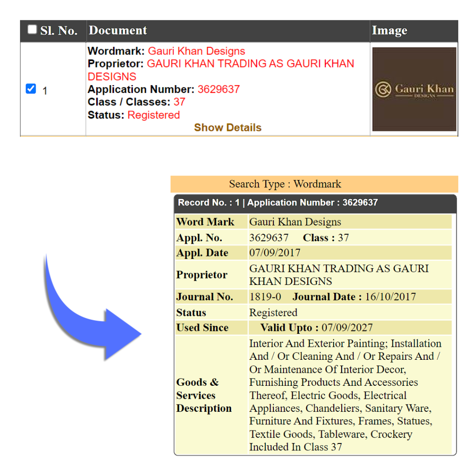Click the Image column header
This screenshot has width=476, height=476.
click(x=389, y=31)
